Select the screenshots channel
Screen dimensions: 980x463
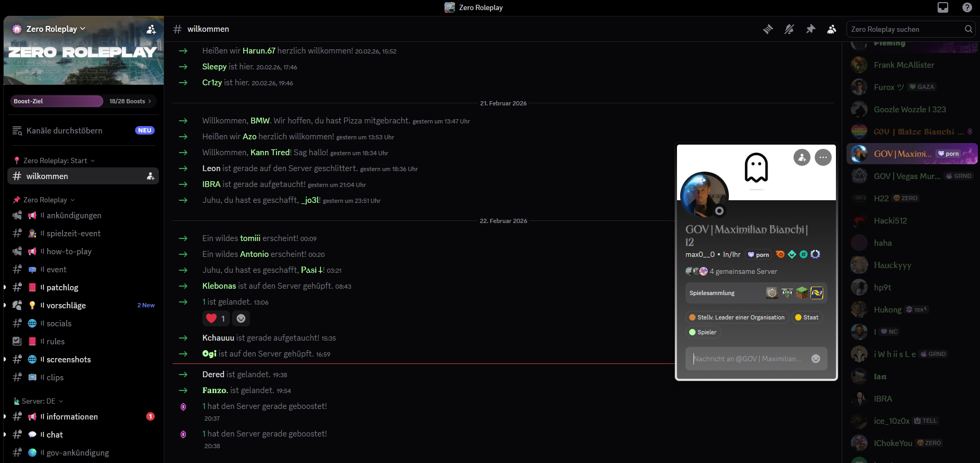pyautogui.click(x=68, y=360)
